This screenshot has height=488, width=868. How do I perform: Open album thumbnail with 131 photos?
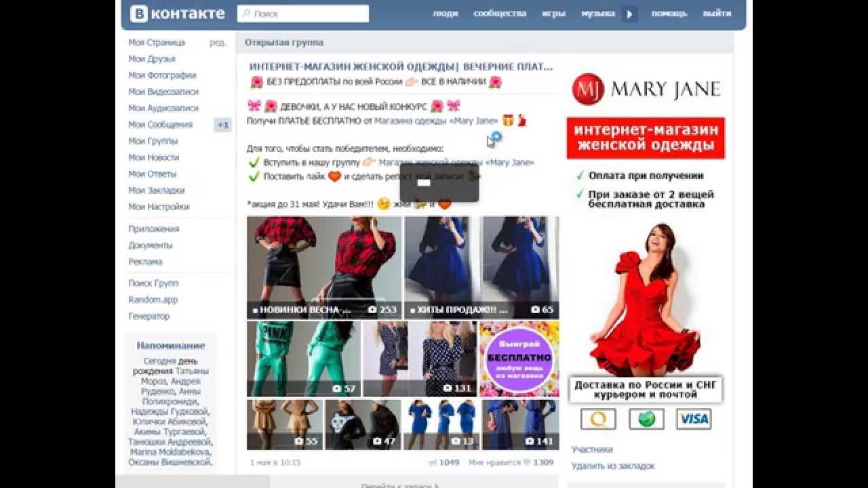pyautogui.click(x=420, y=359)
